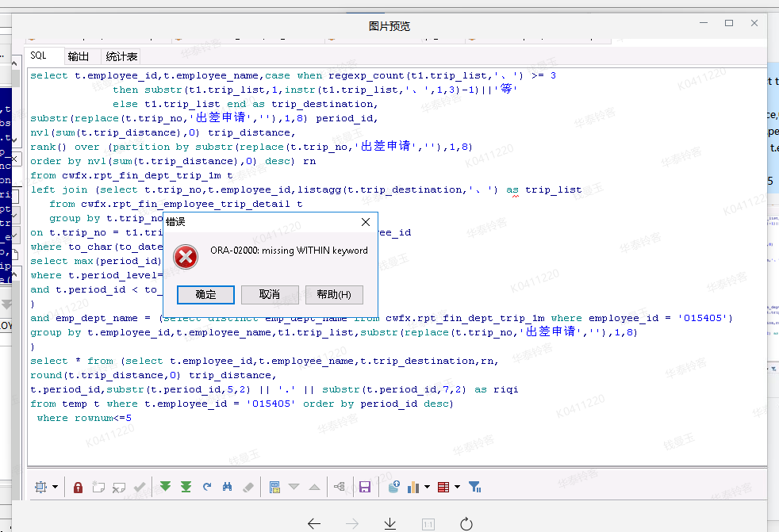The width and height of the screenshot is (779, 532).
Task: Click the delete record icon
Action: (119, 488)
